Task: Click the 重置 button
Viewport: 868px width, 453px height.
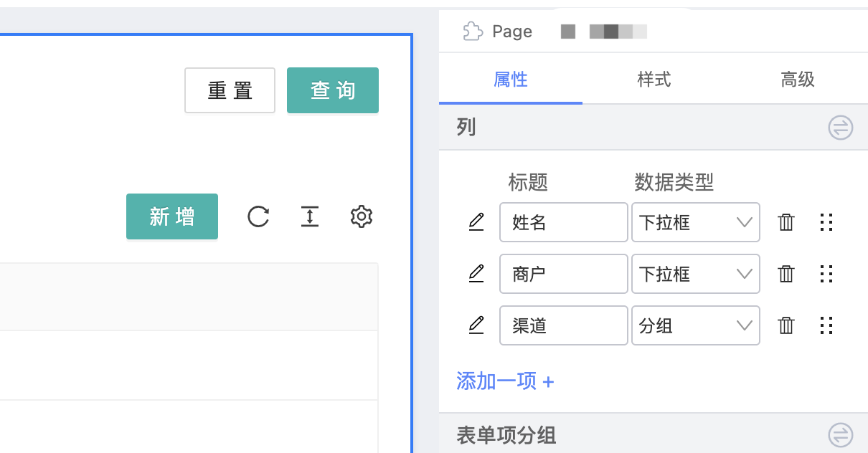Action: point(230,90)
